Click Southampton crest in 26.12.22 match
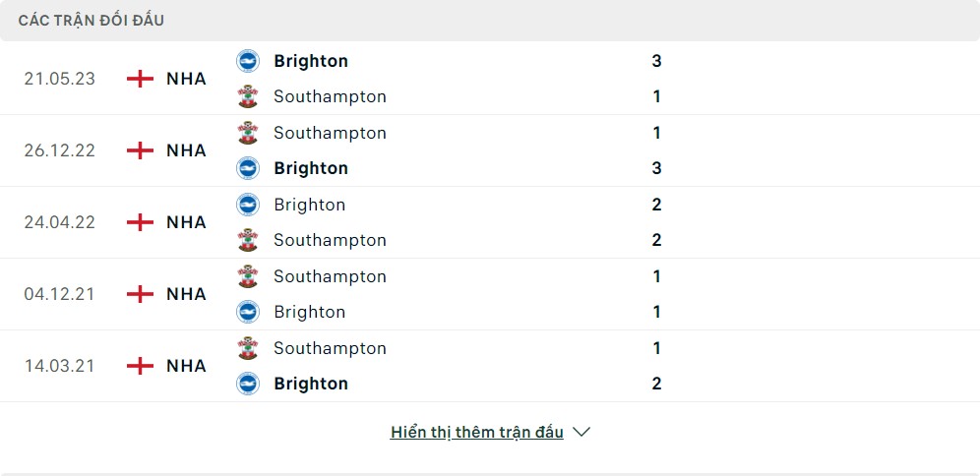Screen dimensions: 980x476 pyautogui.click(x=248, y=133)
